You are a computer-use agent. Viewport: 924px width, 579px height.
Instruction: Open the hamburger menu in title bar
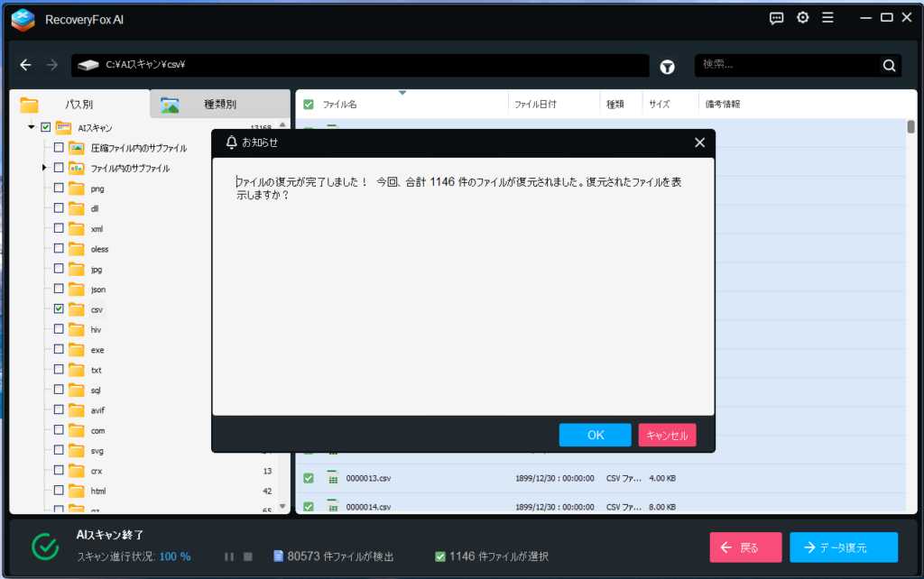tap(828, 18)
